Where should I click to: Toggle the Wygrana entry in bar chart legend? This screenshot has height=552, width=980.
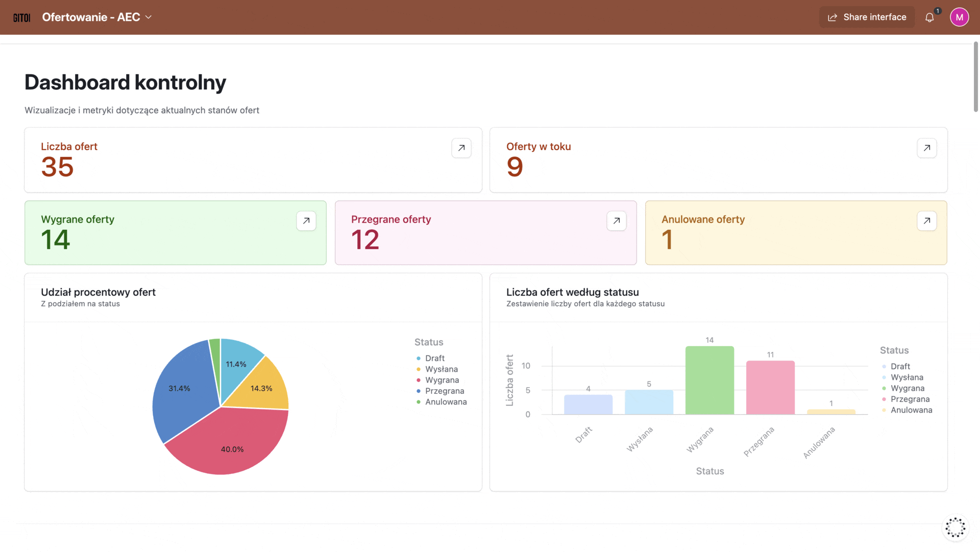point(908,388)
